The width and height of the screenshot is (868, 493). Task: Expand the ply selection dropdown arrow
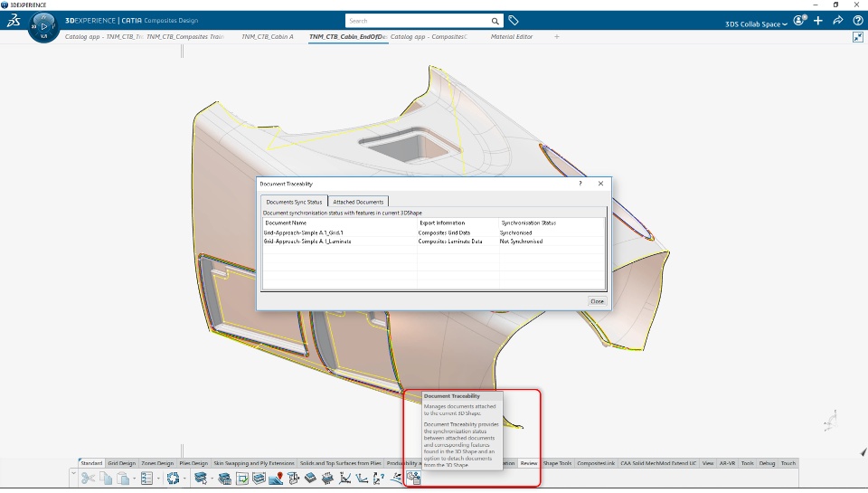pyautogui.click(x=212, y=479)
